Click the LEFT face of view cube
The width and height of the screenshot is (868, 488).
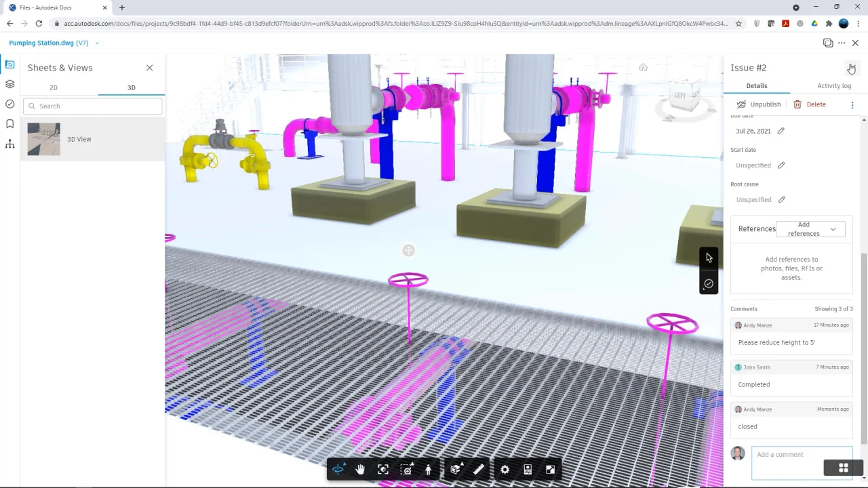680,96
